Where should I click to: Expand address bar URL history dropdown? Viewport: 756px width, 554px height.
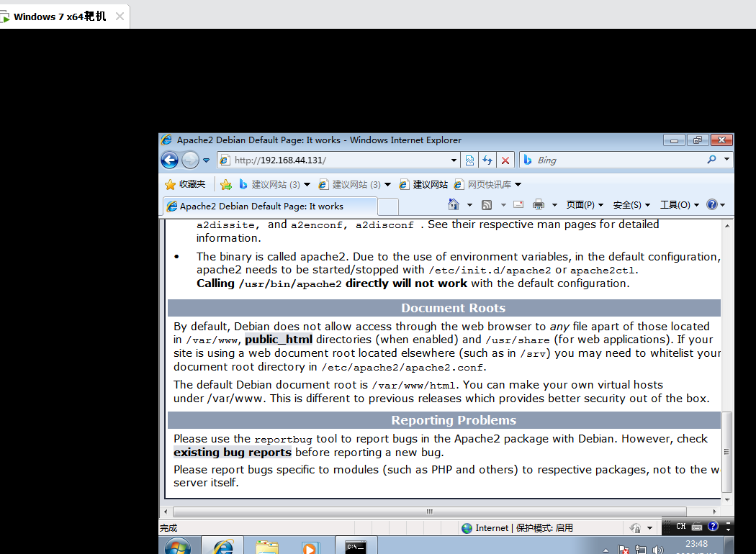click(x=454, y=160)
